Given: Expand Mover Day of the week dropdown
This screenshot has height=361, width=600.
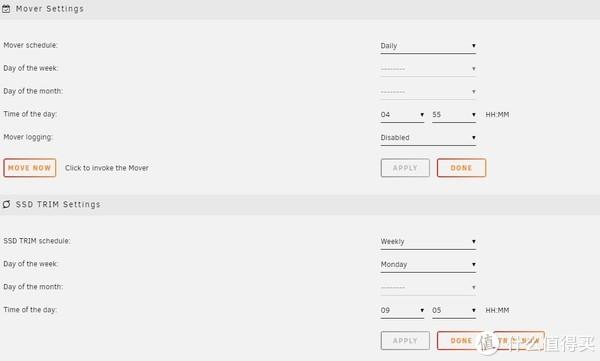Looking at the screenshot, I should point(428,69).
